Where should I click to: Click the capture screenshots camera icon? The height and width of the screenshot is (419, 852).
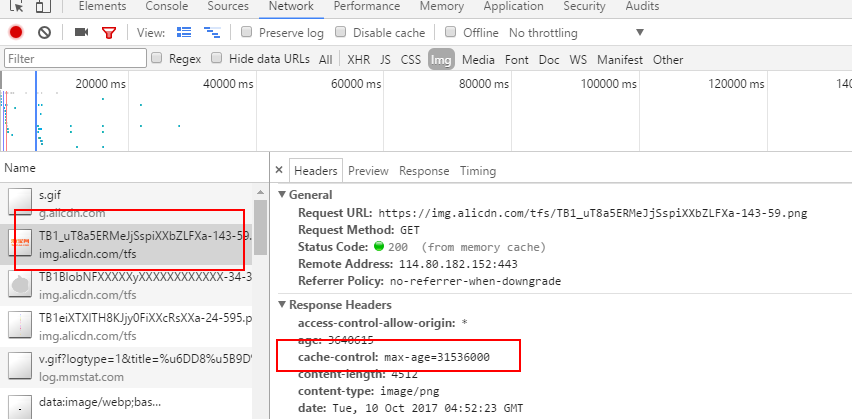pyautogui.click(x=82, y=33)
